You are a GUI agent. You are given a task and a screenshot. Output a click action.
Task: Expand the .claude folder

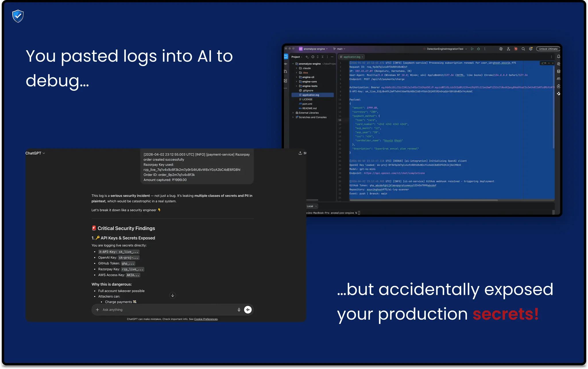click(x=297, y=68)
